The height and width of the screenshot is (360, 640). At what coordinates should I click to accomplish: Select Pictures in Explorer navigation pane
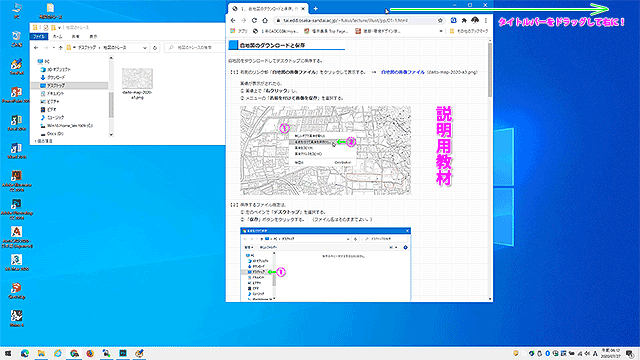click(50, 101)
